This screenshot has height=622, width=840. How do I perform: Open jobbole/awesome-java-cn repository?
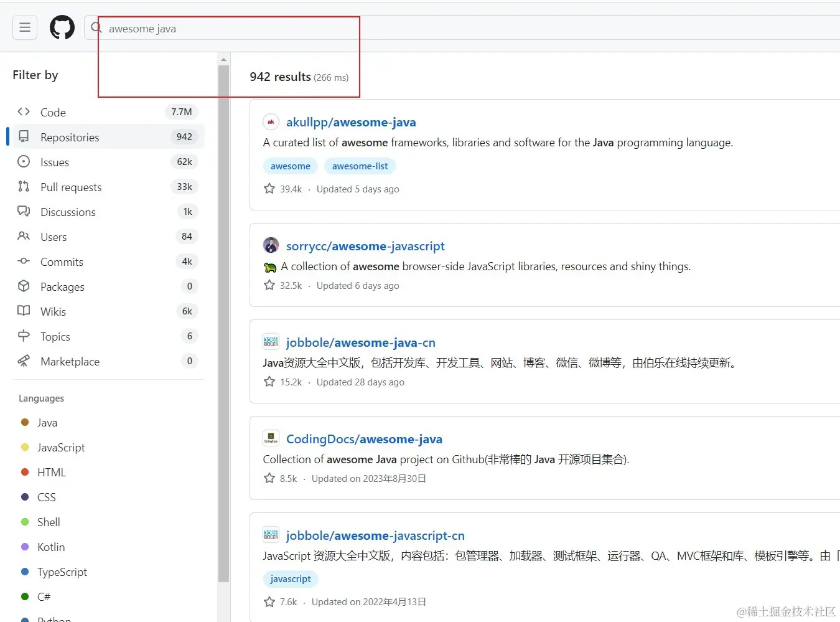pyautogui.click(x=361, y=342)
